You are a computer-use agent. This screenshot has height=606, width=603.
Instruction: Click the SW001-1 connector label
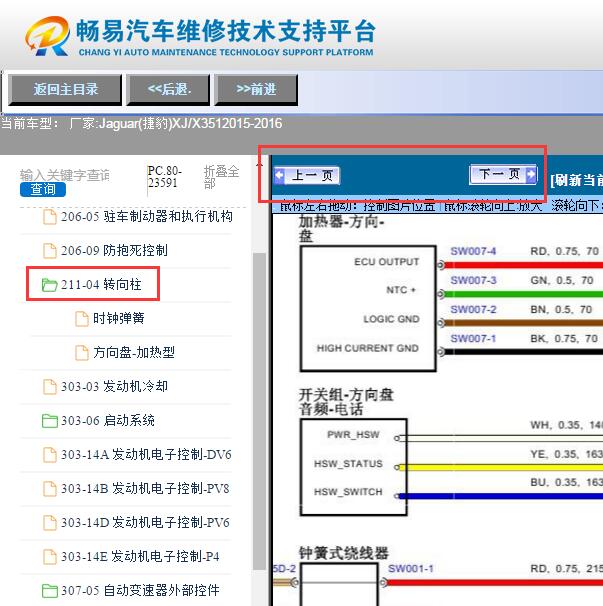point(411,569)
